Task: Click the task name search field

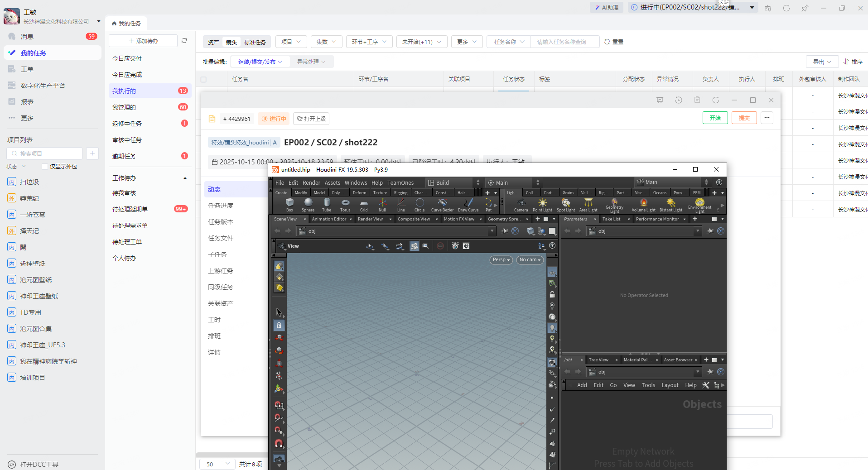Action: pos(564,42)
